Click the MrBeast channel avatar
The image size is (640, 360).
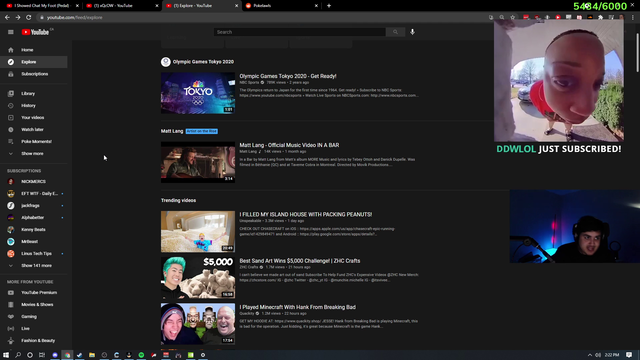(x=11, y=241)
